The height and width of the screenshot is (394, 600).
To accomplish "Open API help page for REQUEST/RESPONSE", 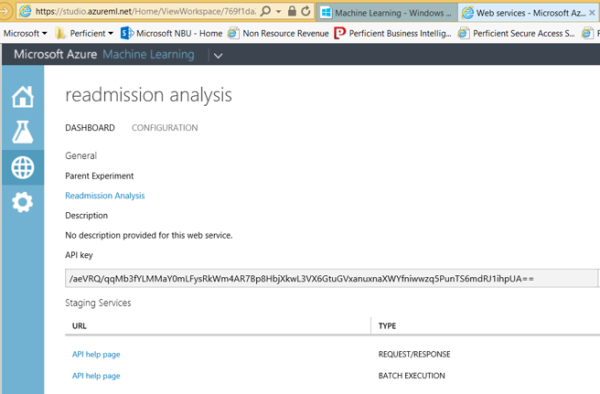I will pyautogui.click(x=96, y=355).
